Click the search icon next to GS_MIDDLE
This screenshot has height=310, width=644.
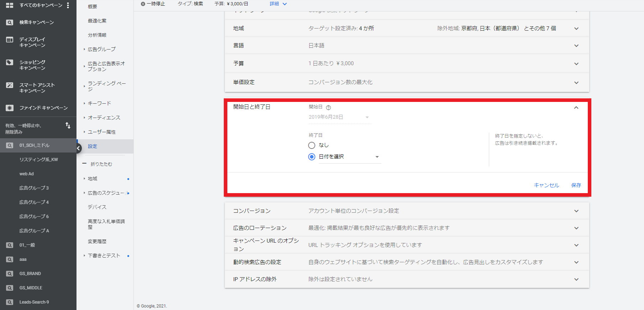[x=10, y=288]
